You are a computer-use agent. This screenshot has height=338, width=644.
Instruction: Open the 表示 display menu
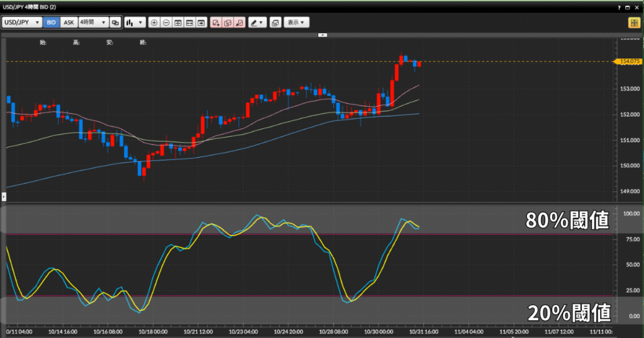point(296,23)
